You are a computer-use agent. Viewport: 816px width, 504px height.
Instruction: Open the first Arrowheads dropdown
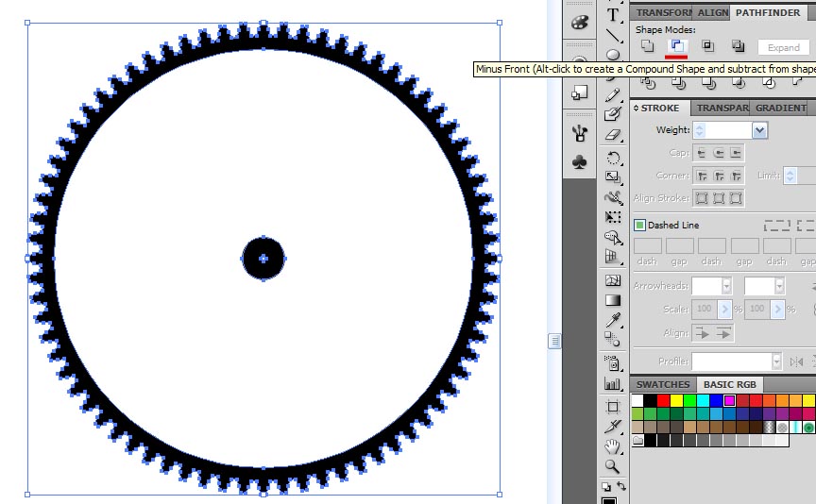pos(726,286)
